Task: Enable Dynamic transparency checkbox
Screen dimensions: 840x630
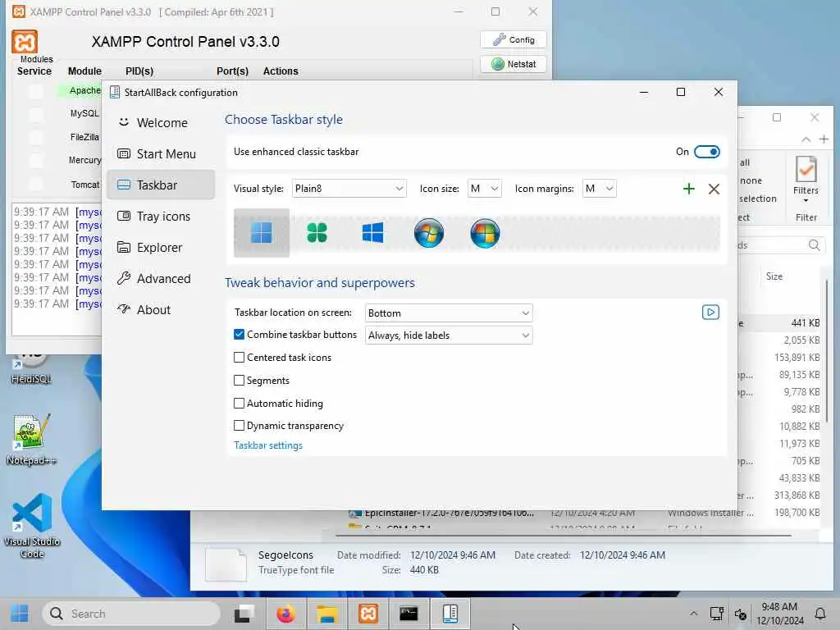Action: (x=239, y=426)
